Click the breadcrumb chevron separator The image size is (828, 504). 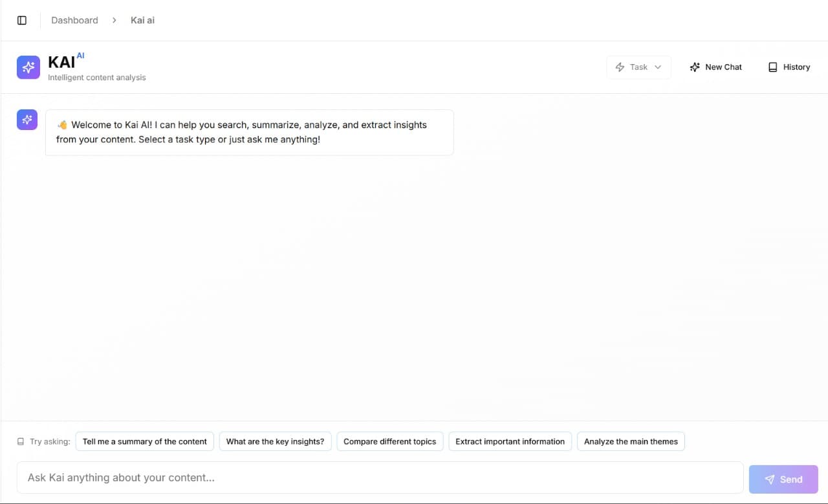pyautogui.click(x=114, y=20)
